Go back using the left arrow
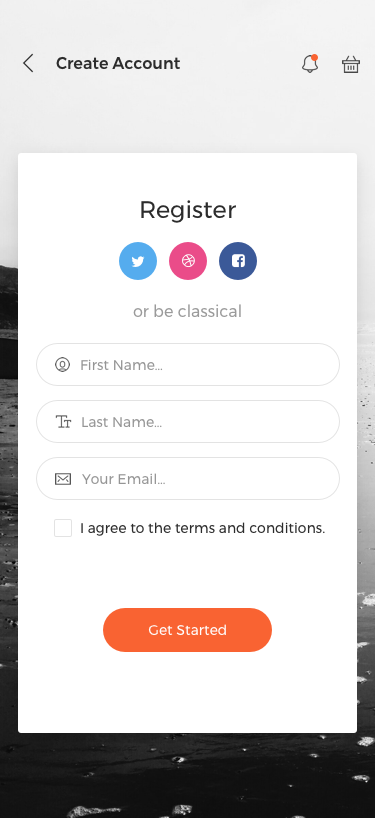The image size is (375, 818). (28, 64)
